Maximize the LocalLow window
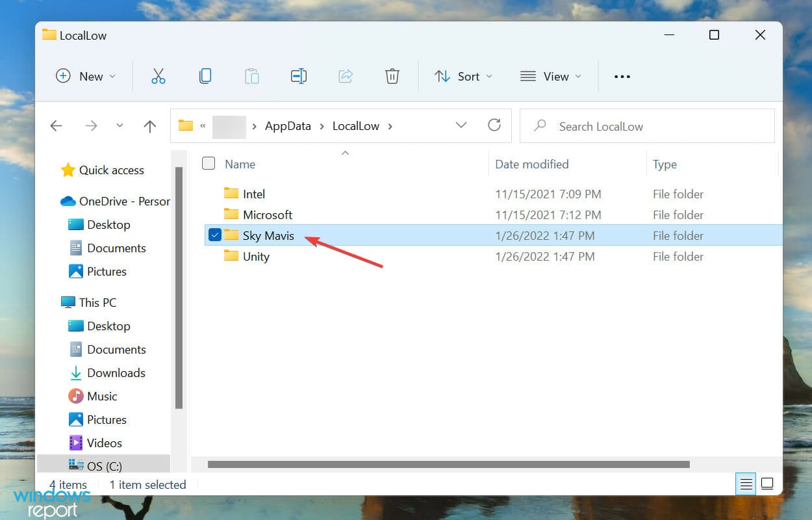The image size is (812, 520). tap(714, 35)
